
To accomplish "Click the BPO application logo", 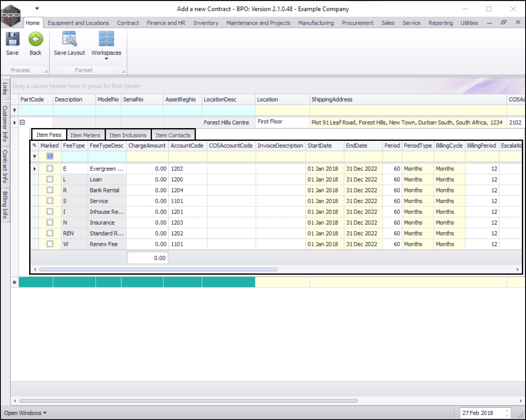I will [10, 16].
